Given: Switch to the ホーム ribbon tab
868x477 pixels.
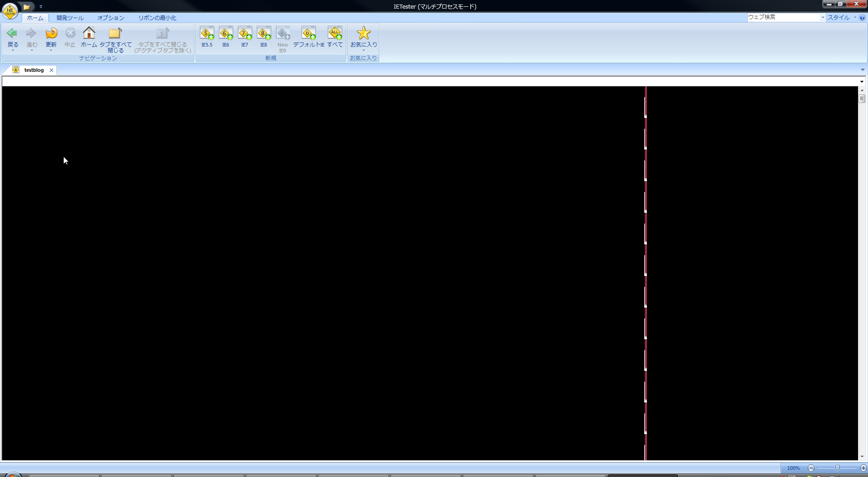Looking at the screenshot, I should 35,18.
